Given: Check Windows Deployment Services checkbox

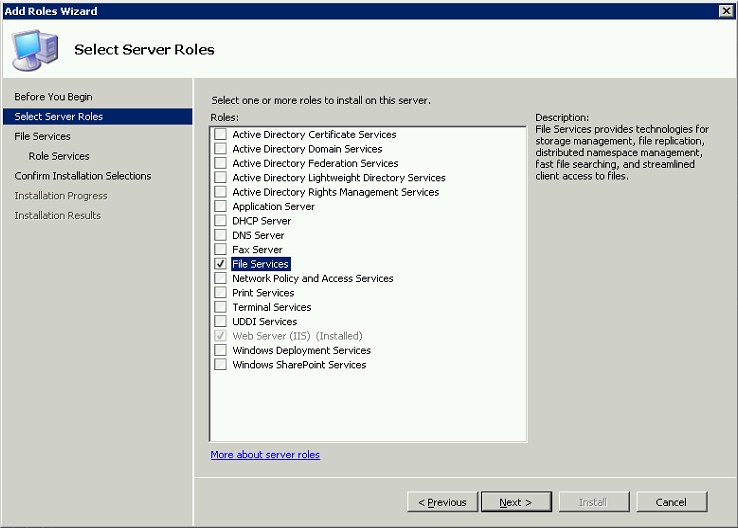Looking at the screenshot, I should point(220,350).
